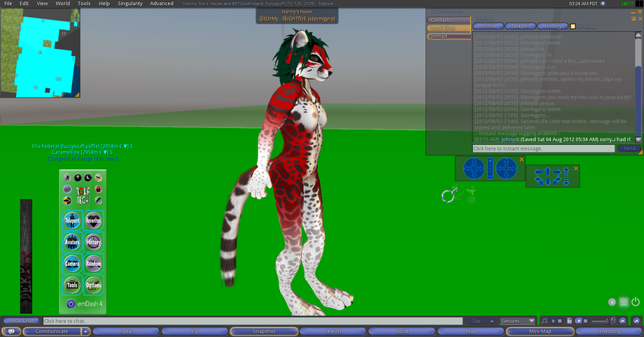The height and width of the screenshot is (337, 644).
Task: Open Favorites in the emDash HUD
Action: 94,221
